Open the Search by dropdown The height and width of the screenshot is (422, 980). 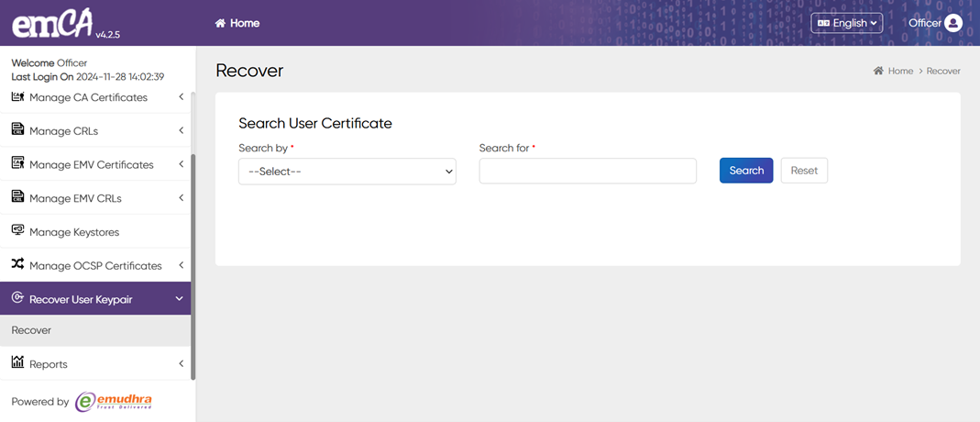(347, 172)
